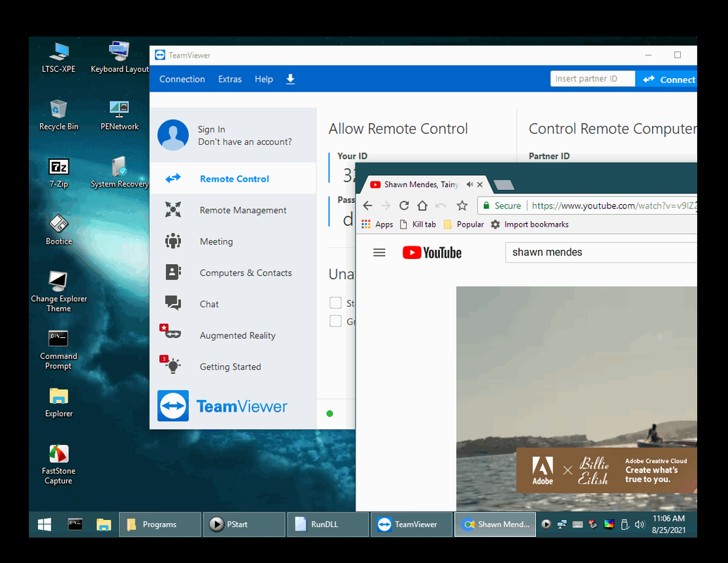Viewport: 728px width, 563px height.
Task: Open the Apps bookmark shortcut
Action: 377,224
